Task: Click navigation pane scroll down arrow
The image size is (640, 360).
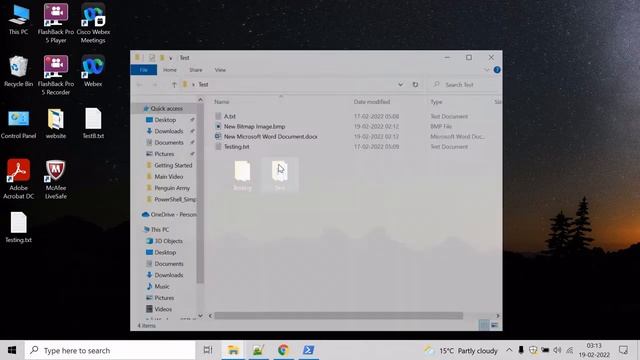Action: tap(200, 316)
